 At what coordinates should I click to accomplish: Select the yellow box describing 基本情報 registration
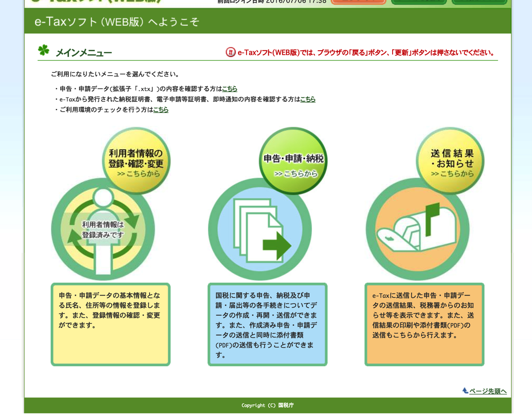coord(111,324)
